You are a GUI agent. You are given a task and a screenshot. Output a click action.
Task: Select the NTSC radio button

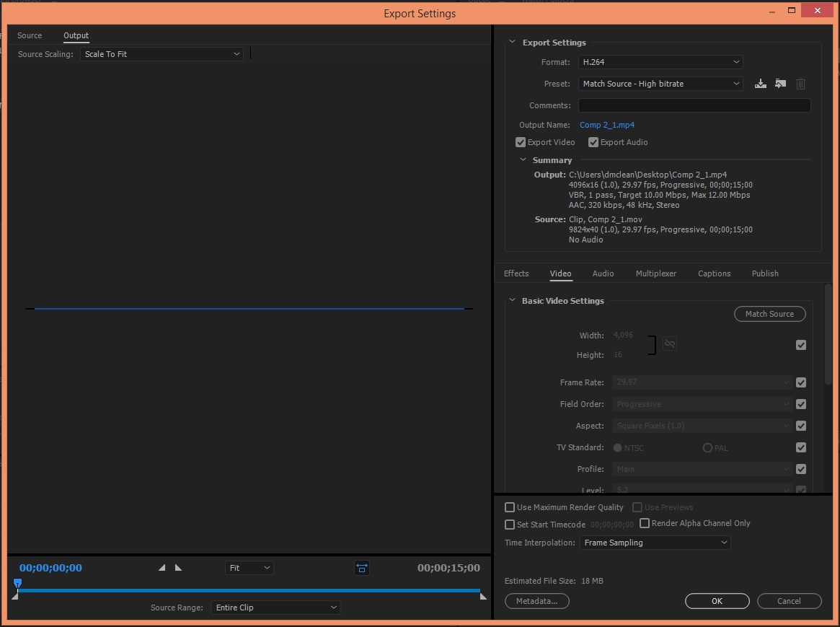pos(618,447)
